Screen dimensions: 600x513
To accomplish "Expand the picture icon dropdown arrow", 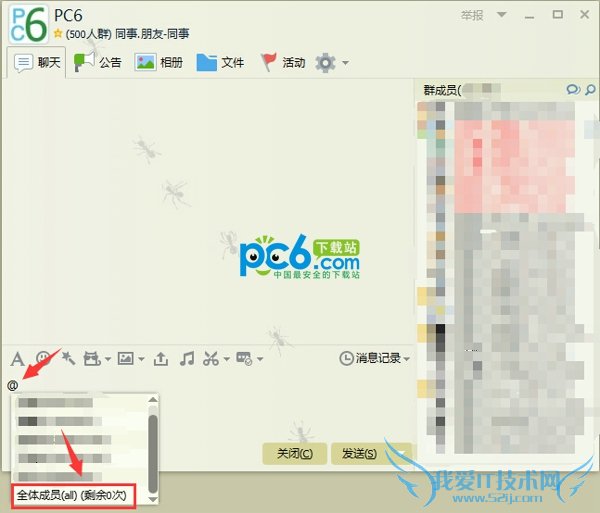I will click(x=141, y=359).
